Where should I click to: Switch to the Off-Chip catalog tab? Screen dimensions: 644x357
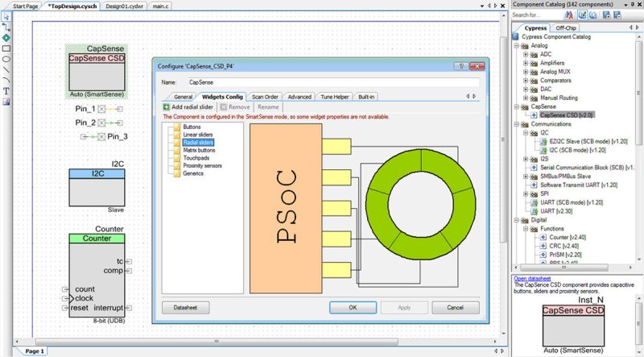coord(566,28)
